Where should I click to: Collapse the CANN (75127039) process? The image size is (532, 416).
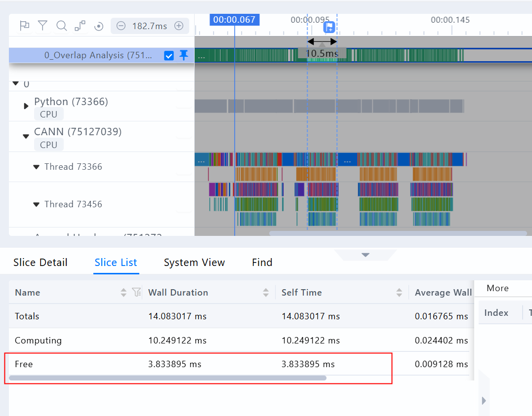(26, 136)
